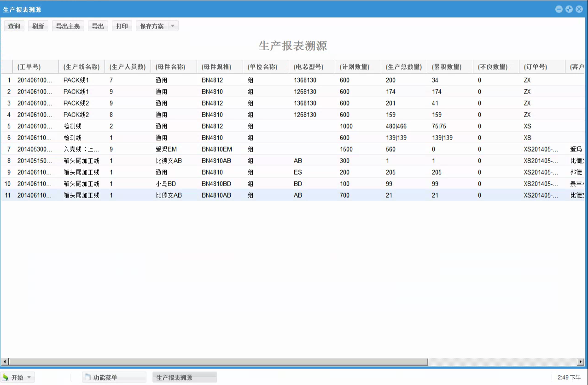Click the (计划数量) column header

pyautogui.click(x=358, y=67)
